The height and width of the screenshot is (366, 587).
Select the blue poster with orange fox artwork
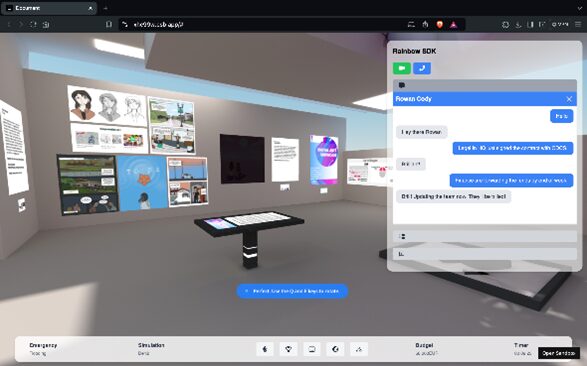(x=142, y=183)
